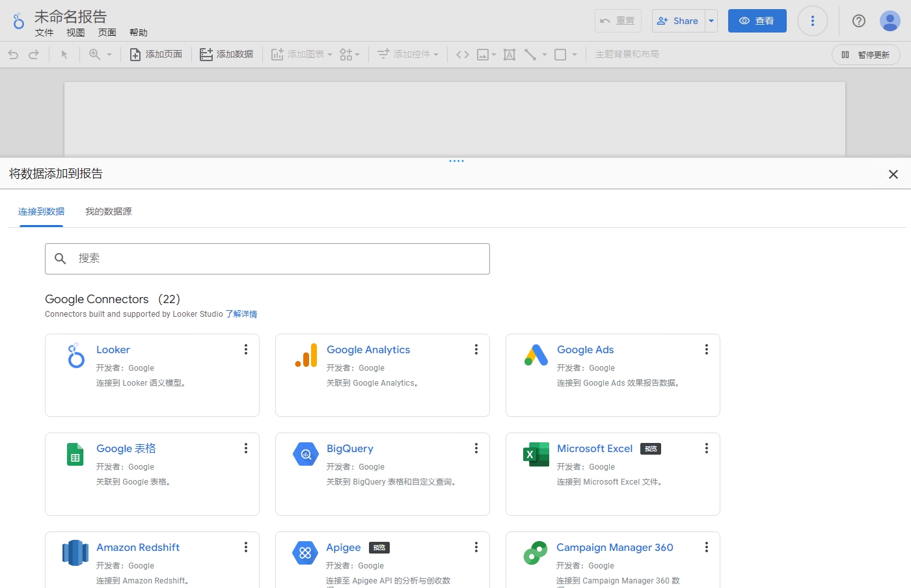This screenshot has height=588, width=911.
Task: Expand the zoom level dropdown arrow
Action: coord(109,55)
